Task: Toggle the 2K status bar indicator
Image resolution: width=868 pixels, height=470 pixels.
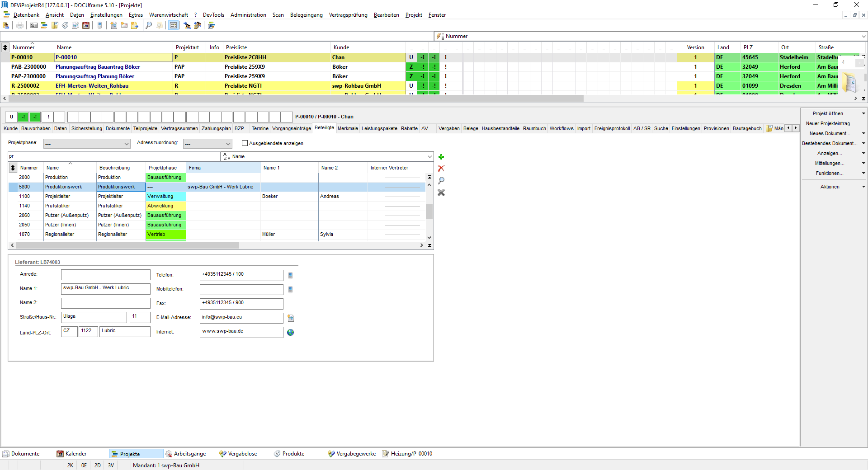Action: pos(70,465)
